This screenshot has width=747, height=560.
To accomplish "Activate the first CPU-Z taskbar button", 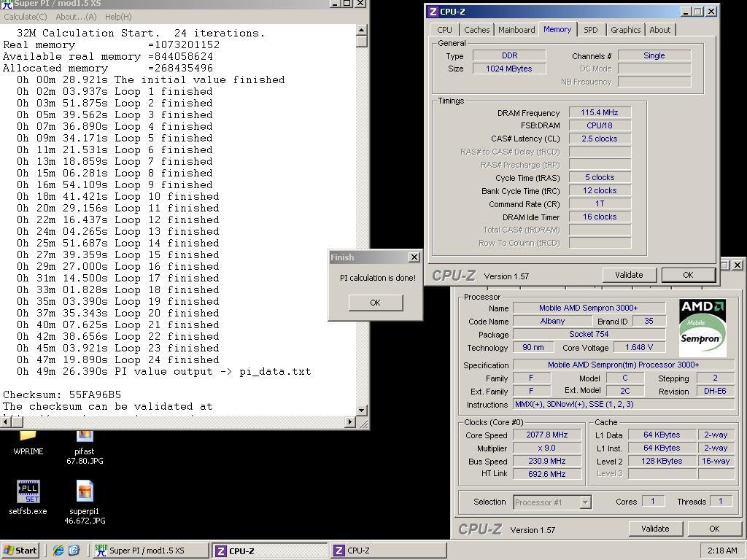I will click(x=270, y=551).
